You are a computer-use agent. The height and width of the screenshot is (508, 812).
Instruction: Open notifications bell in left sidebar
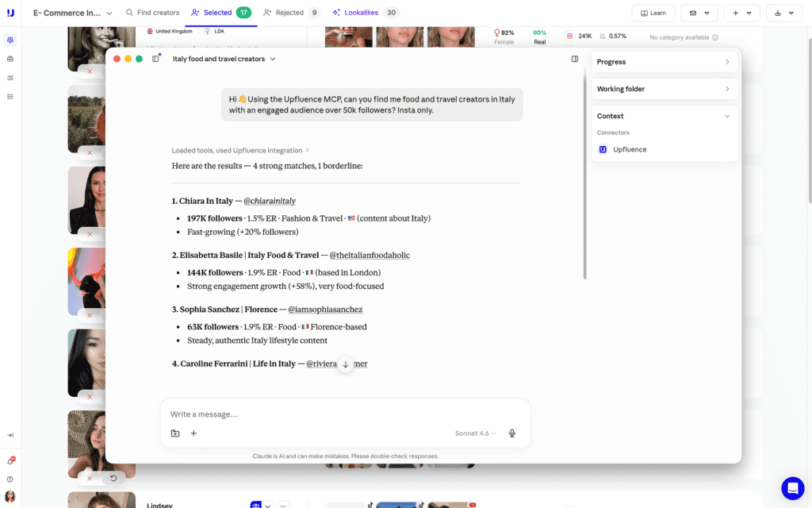point(10,461)
